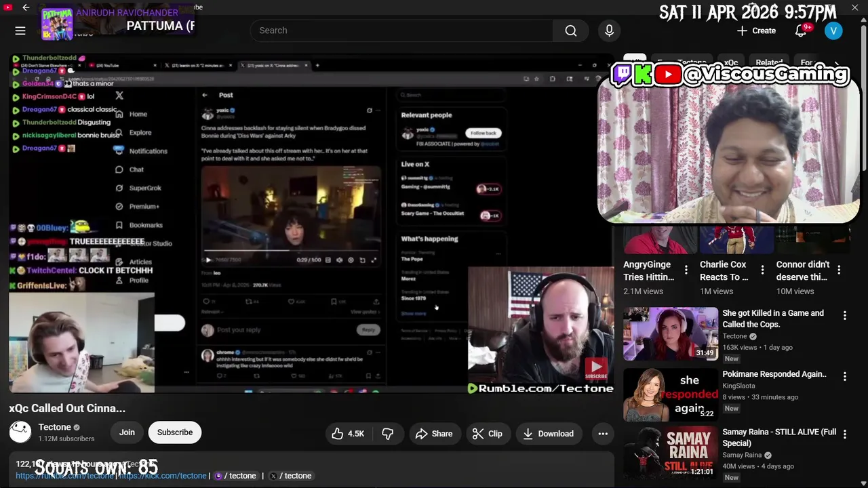
Task: Open Tectone channel avatar
Action: 20,432
